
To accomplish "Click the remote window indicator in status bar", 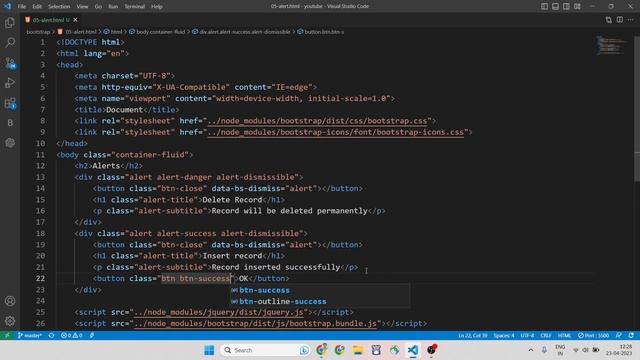I will click(x=7, y=336).
